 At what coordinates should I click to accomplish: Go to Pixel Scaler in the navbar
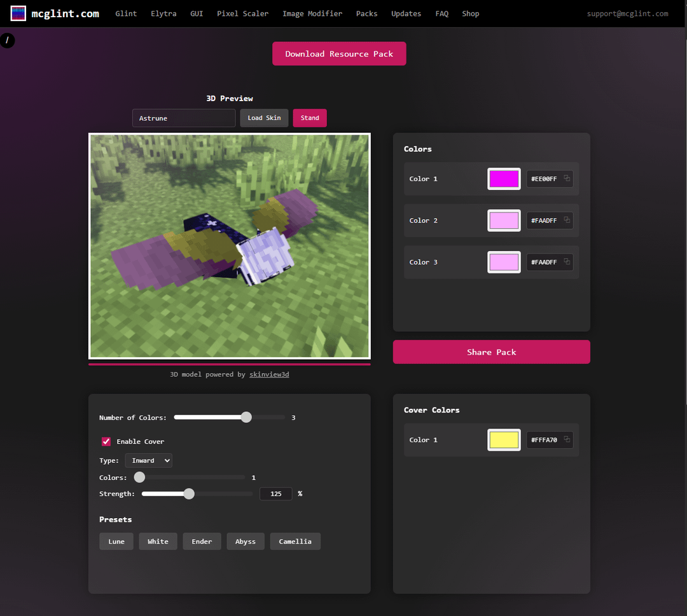pyautogui.click(x=242, y=13)
